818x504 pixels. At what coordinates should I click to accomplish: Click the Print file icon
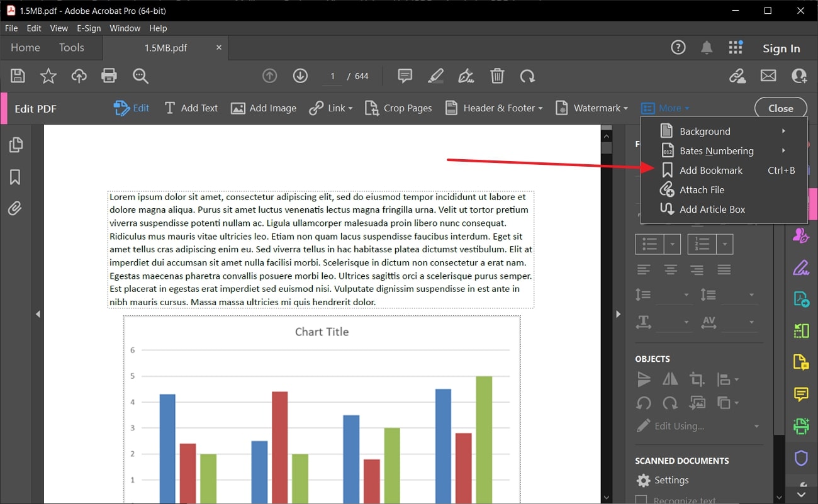point(109,76)
